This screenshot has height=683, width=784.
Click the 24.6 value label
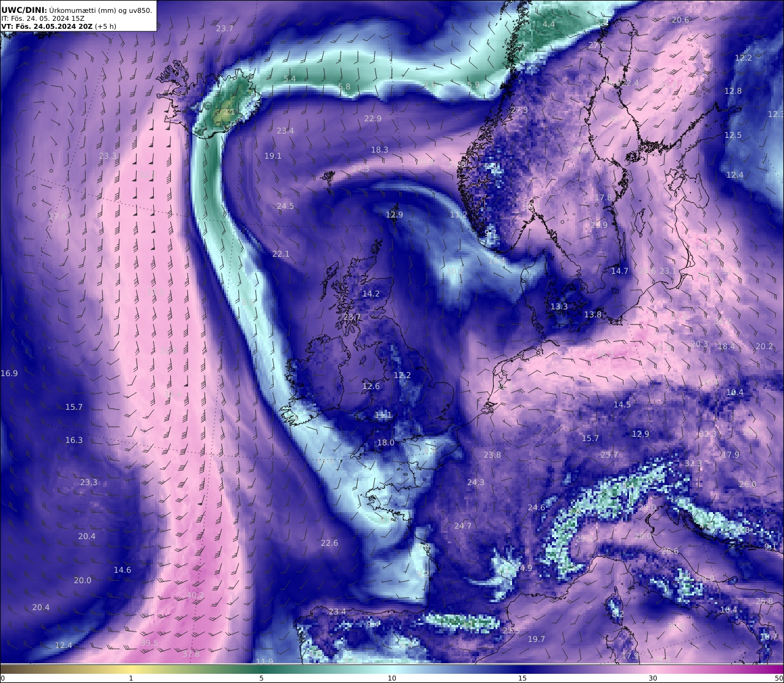[x=536, y=508]
